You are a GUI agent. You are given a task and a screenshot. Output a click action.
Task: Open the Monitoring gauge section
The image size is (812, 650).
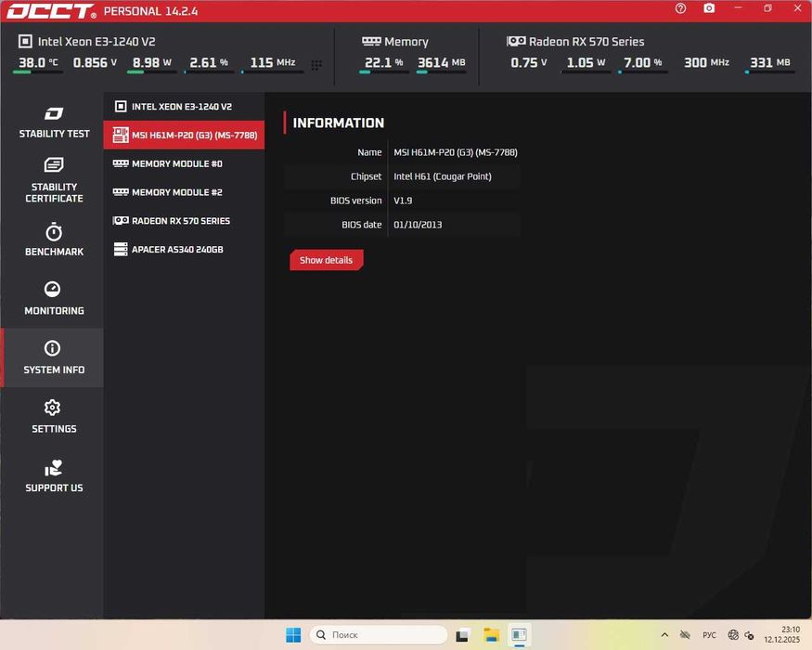(54, 299)
